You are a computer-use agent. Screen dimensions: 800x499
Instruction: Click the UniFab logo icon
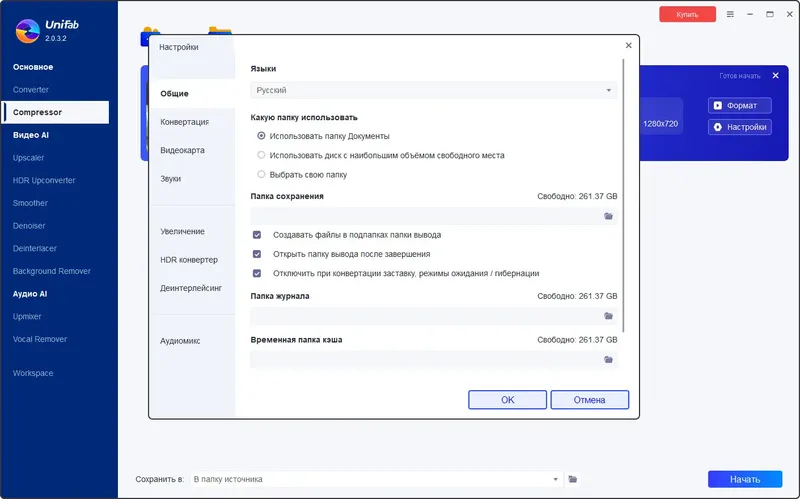[x=28, y=31]
